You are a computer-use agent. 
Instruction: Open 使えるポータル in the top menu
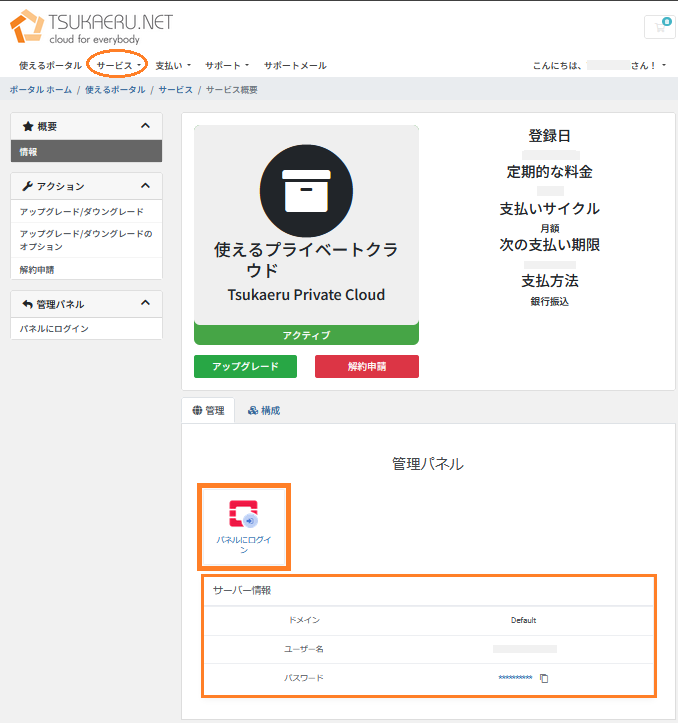(x=50, y=65)
